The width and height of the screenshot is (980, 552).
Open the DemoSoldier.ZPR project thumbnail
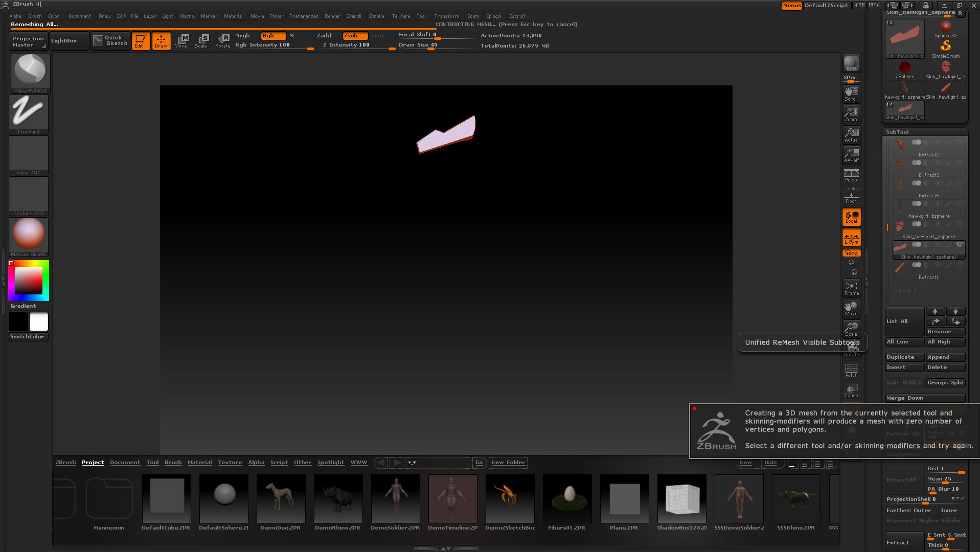pyautogui.click(x=395, y=499)
